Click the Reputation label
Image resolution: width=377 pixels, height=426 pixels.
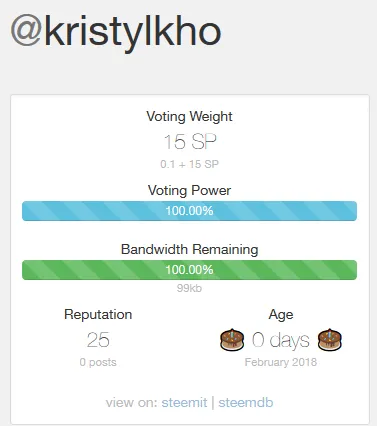click(98, 315)
